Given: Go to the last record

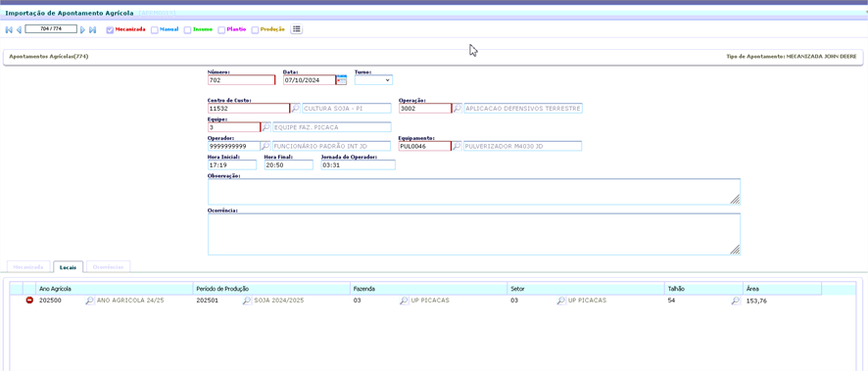Looking at the screenshot, I should click(x=92, y=30).
